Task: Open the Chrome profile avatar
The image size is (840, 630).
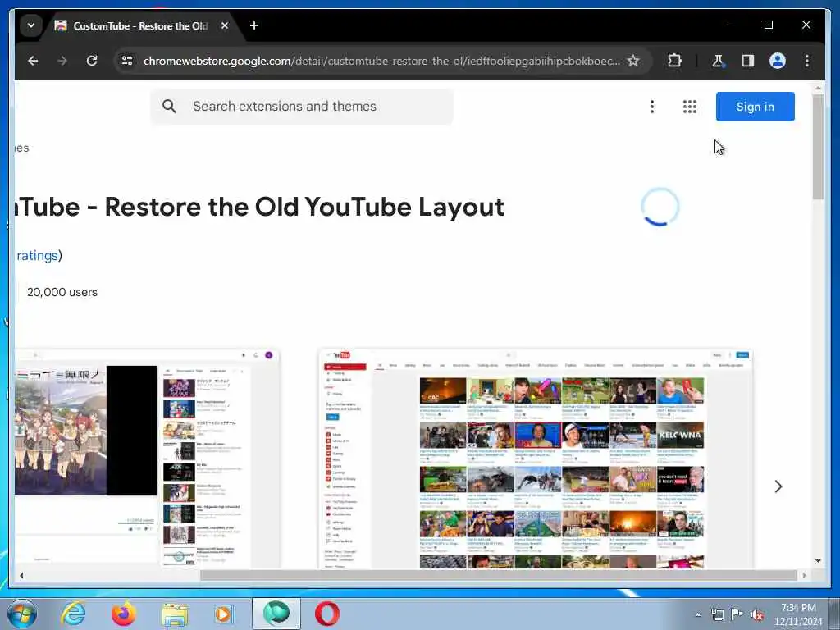Action: click(x=778, y=61)
